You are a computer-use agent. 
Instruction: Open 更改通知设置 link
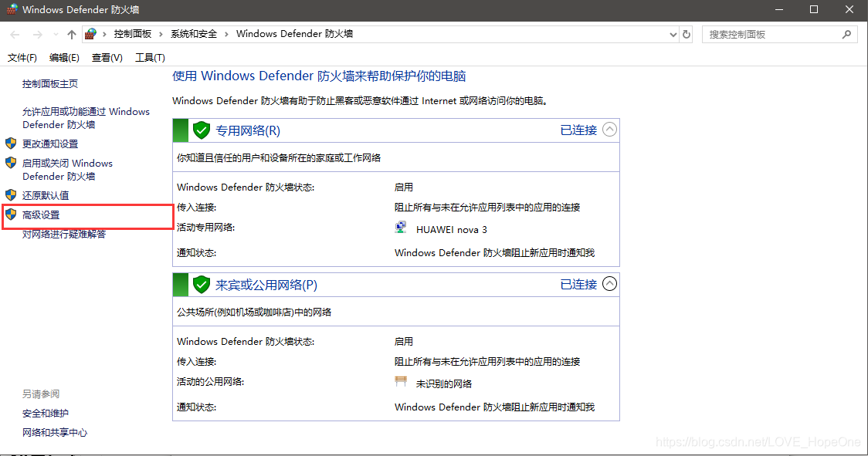pos(50,144)
